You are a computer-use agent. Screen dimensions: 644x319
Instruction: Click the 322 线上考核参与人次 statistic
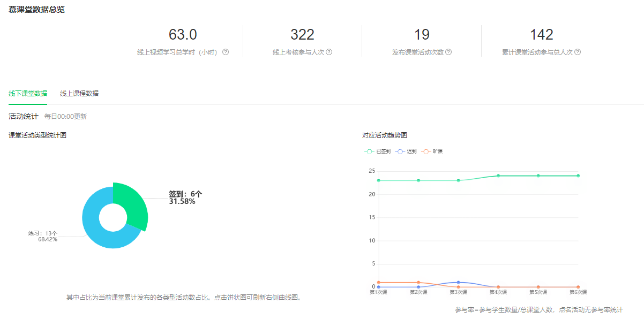pos(302,35)
